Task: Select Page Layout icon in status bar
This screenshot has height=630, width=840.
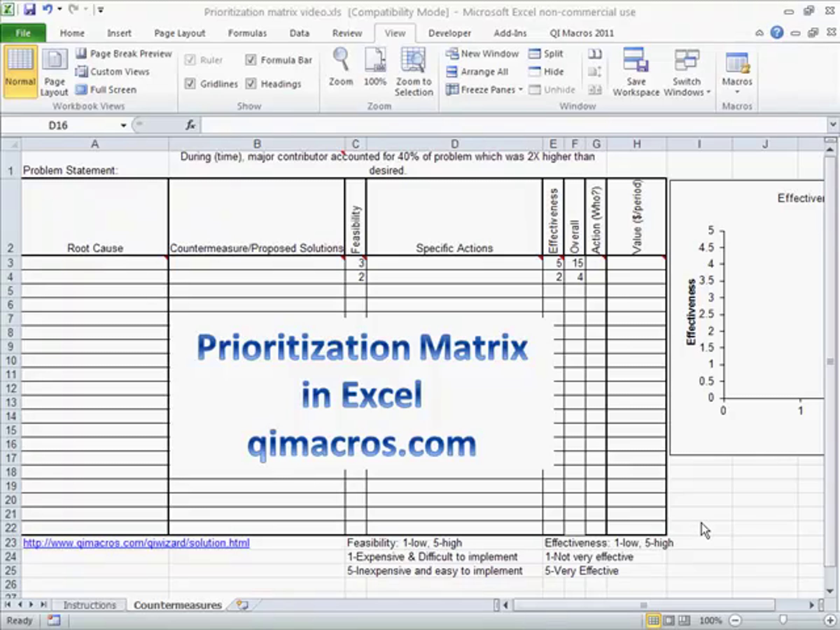Action: [x=669, y=621]
